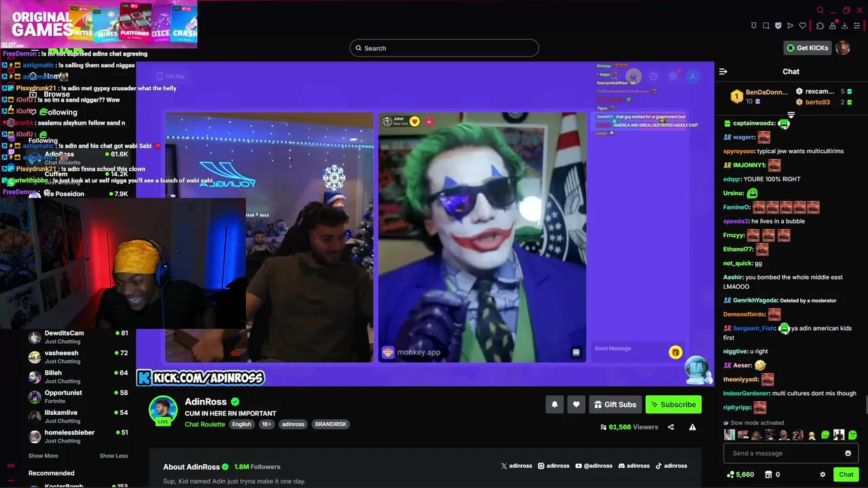Click berto93 gifter leaderboard entry
868x488 pixels.
click(823, 102)
